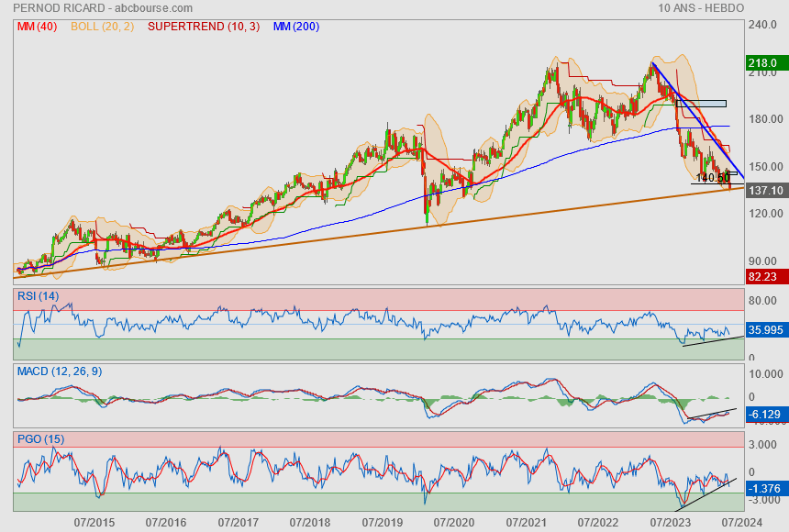Screen dimensions: 789x532
Task: Click the 07/2024 date axis label
Action: coord(741,523)
